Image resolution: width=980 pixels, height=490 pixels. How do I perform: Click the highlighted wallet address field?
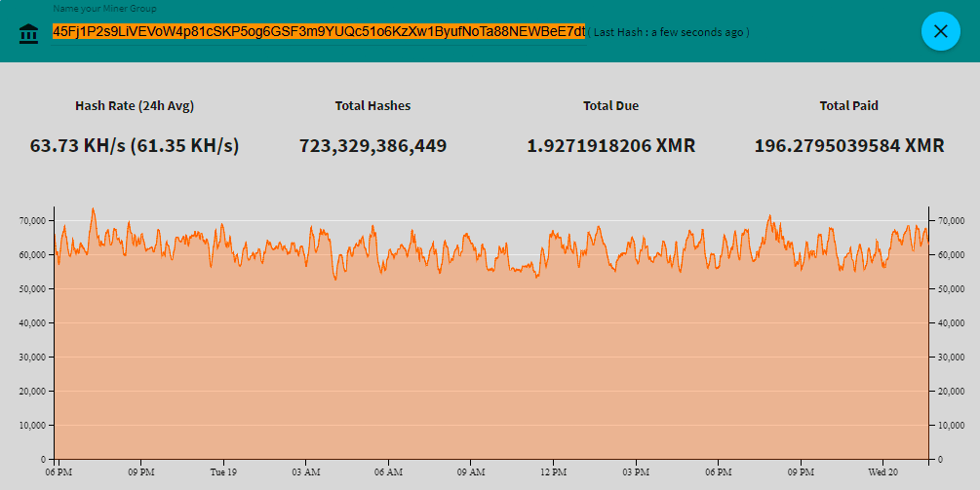318,31
